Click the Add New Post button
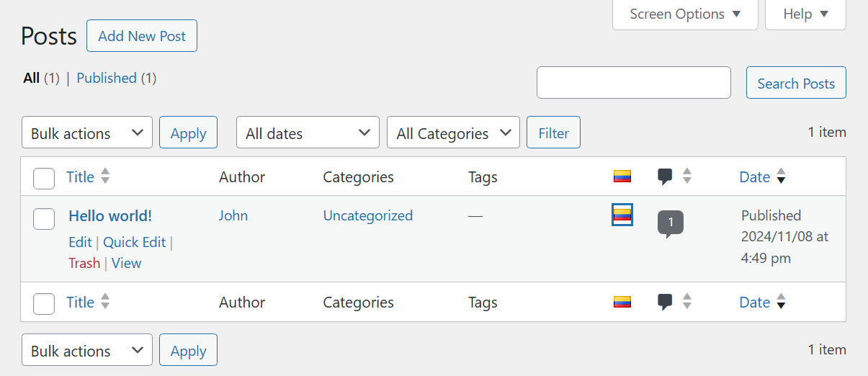This screenshot has height=376, width=868. pyautogui.click(x=142, y=36)
